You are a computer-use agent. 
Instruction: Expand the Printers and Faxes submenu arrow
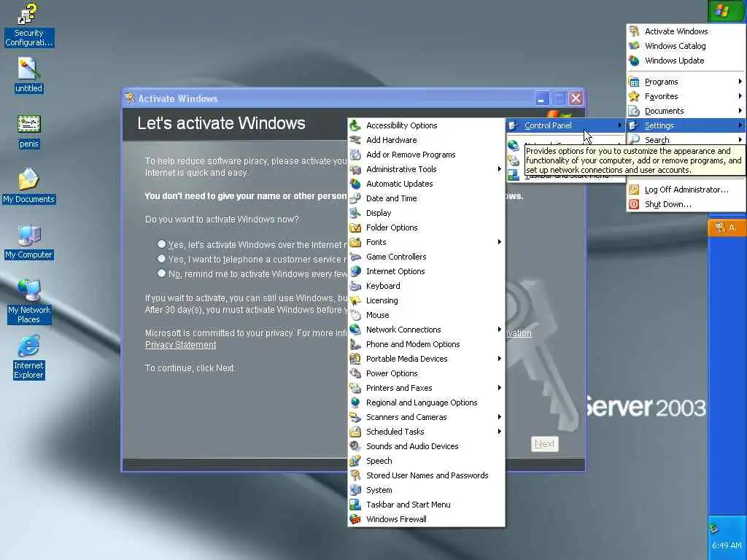pos(499,388)
